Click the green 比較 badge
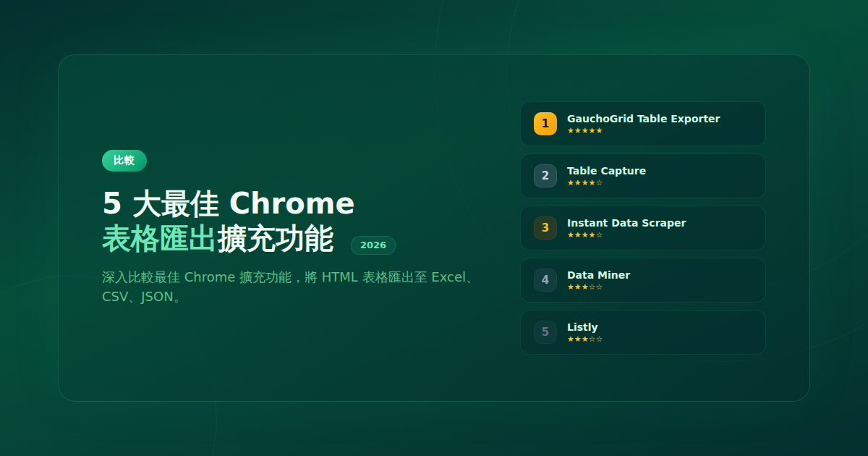Viewport: 868px width, 456px height. click(x=124, y=161)
